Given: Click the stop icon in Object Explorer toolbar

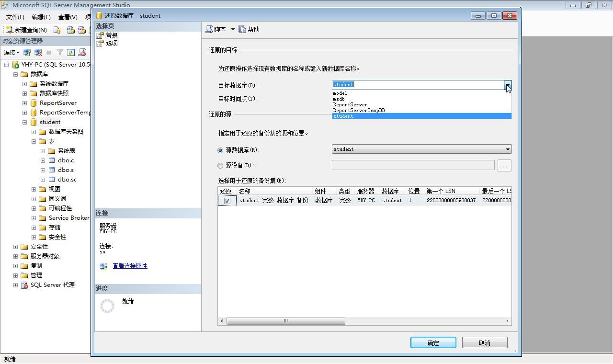Looking at the screenshot, I should [x=48, y=52].
